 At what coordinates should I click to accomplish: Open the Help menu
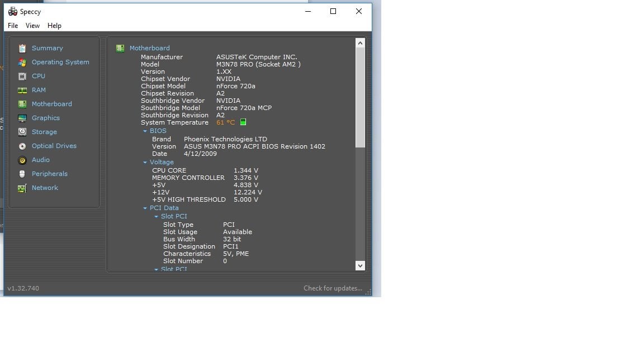tap(54, 26)
